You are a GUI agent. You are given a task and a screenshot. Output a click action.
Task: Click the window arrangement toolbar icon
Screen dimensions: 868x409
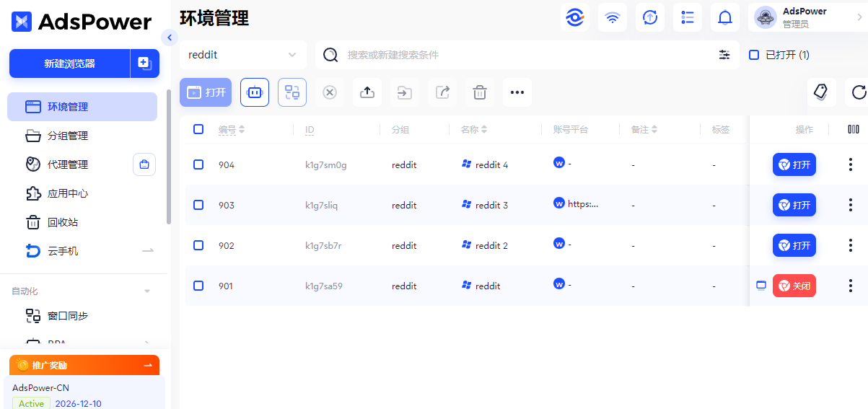[292, 92]
